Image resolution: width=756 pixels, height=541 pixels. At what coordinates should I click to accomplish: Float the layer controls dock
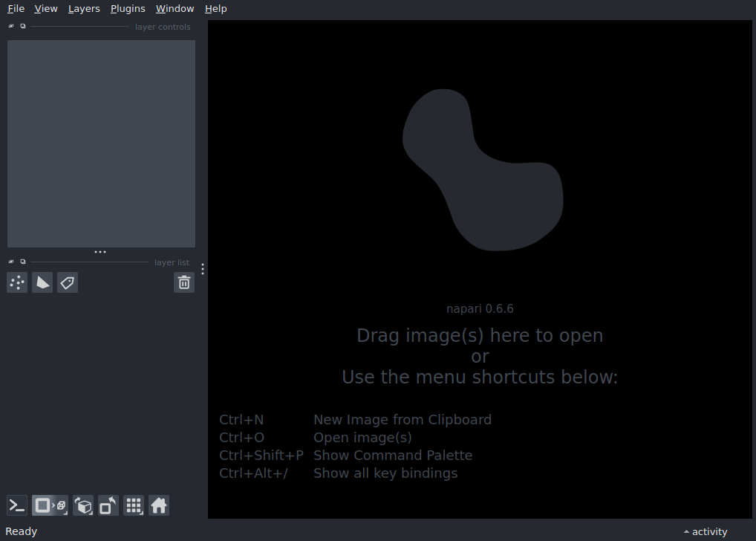(23, 26)
